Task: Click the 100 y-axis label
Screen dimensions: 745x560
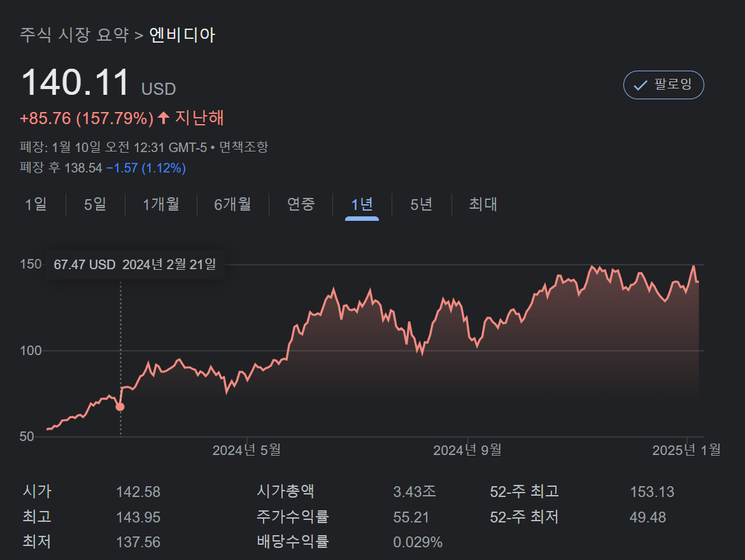Action: [x=31, y=351]
